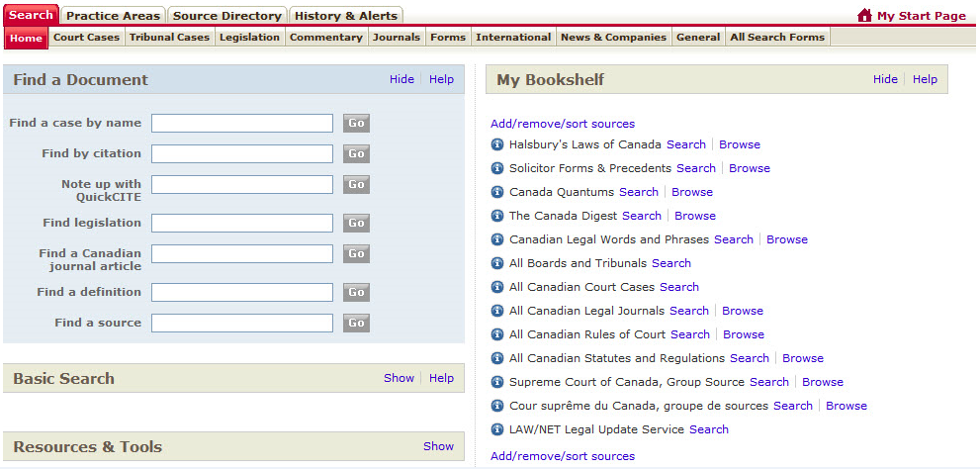
Task: Click the Note up with QuickCITE field
Action: click(x=242, y=184)
